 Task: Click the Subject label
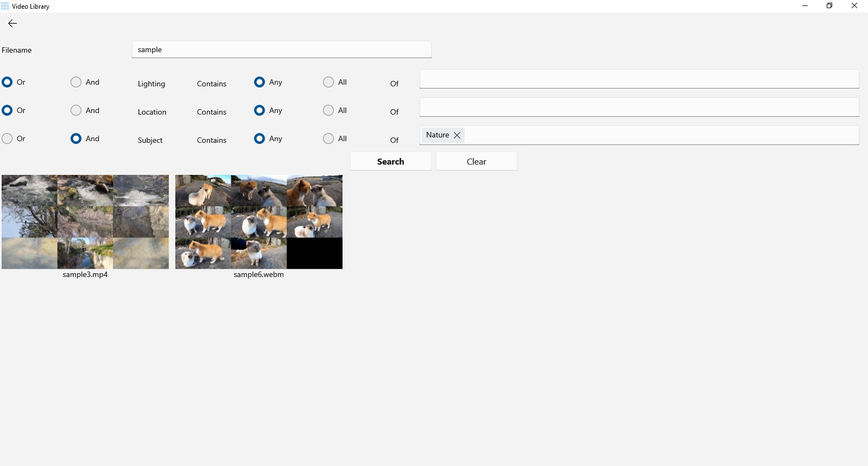pos(150,140)
